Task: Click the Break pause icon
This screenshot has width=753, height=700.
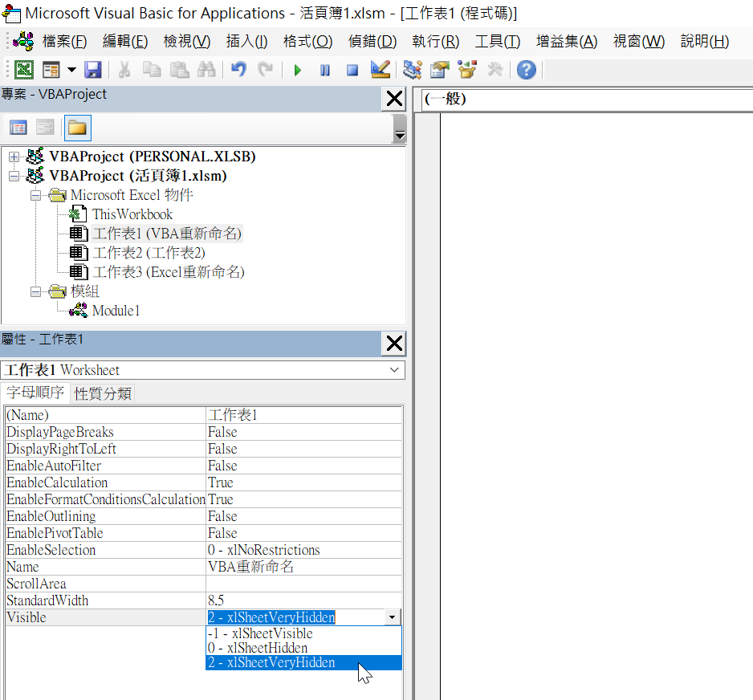Action: (325, 71)
